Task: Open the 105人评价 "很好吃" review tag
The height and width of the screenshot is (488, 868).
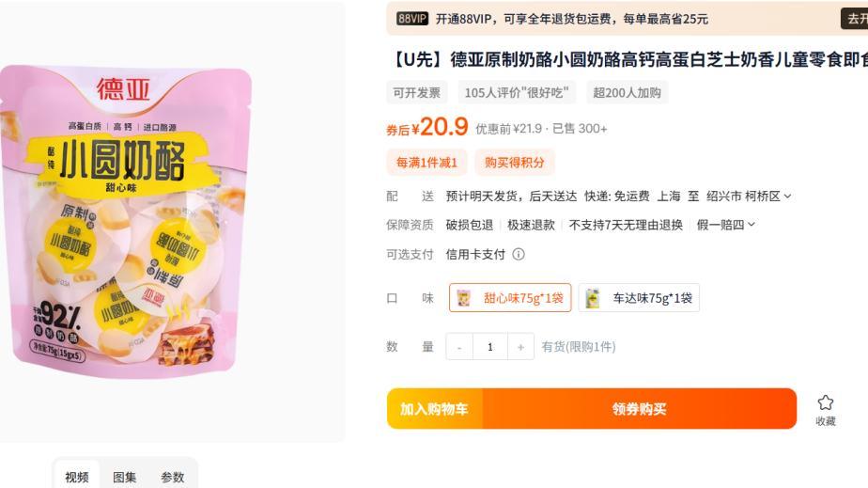Action: 517,92
